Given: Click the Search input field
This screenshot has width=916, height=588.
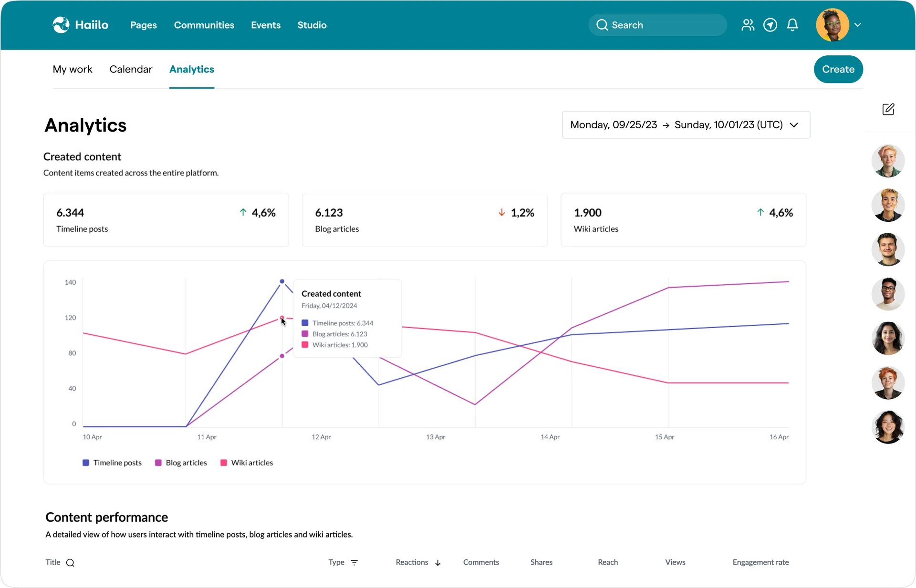Looking at the screenshot, I should (x=657, y=25).
